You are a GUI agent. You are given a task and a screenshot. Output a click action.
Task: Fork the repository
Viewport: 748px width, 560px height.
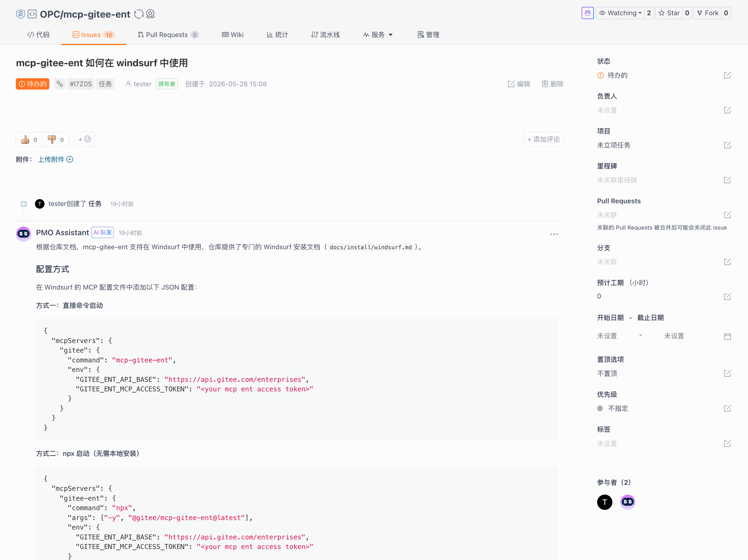707,13
